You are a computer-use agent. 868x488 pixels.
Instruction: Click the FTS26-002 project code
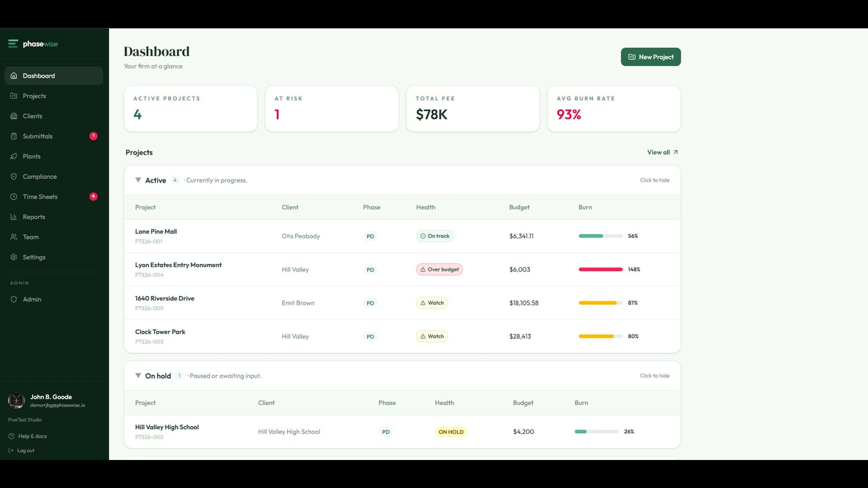tap(149, 437)
